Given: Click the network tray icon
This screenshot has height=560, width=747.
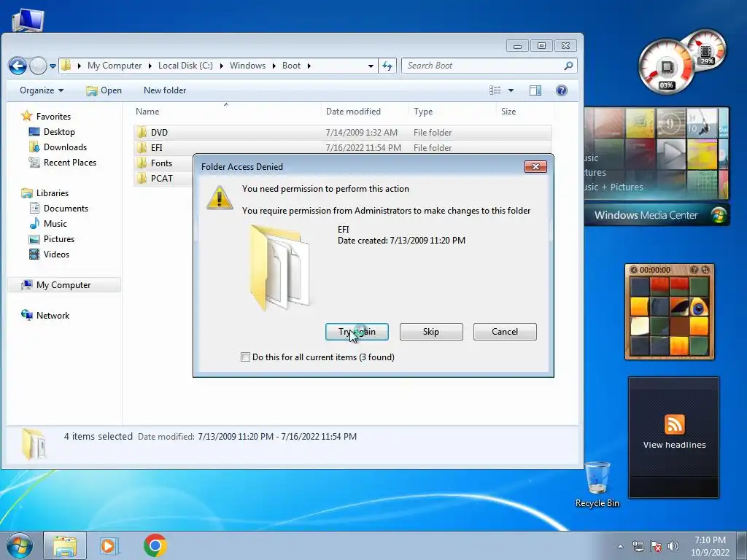Looking at the screenshot, I should (x=638, y=546).
